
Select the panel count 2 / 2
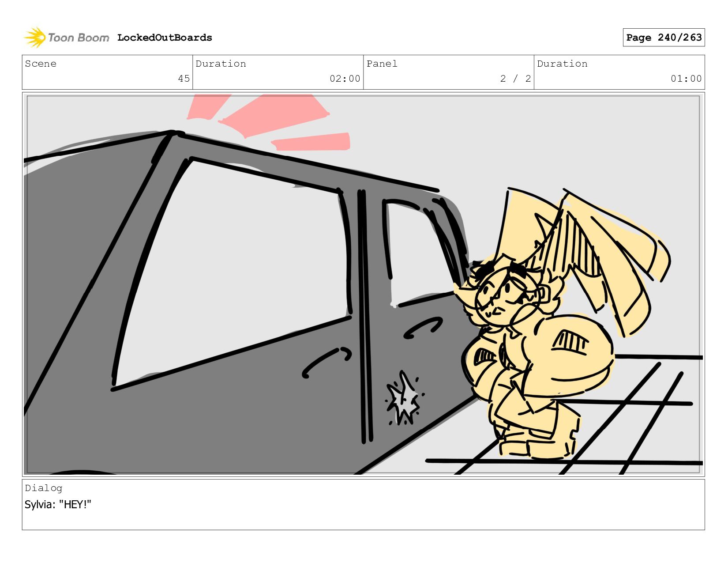click(x=515, y=79)
